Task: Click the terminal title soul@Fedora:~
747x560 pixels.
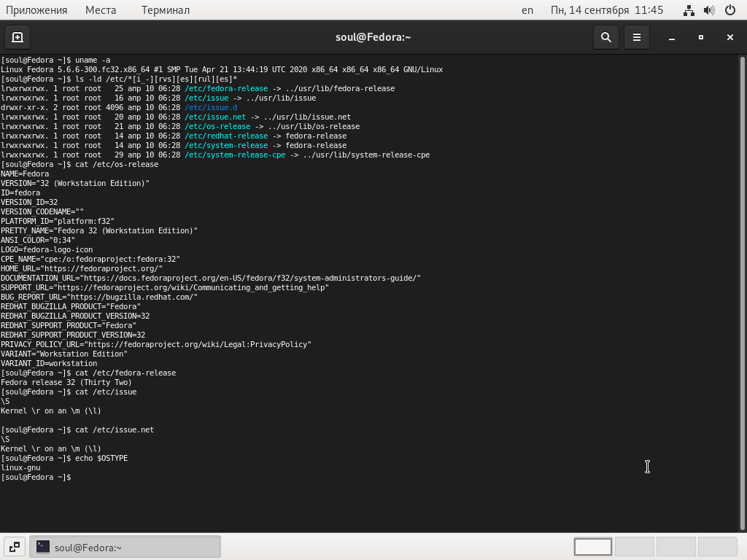Action: [373, 37]
